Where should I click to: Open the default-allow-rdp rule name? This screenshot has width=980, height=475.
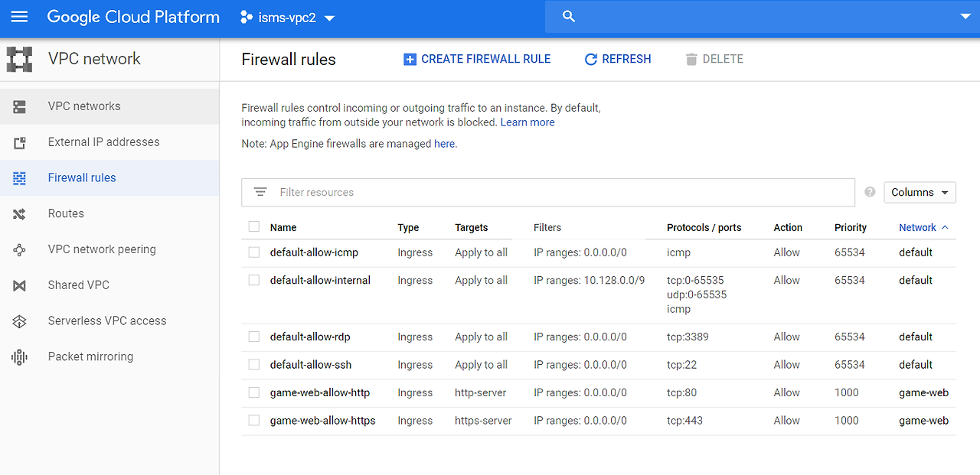point(310,337)
